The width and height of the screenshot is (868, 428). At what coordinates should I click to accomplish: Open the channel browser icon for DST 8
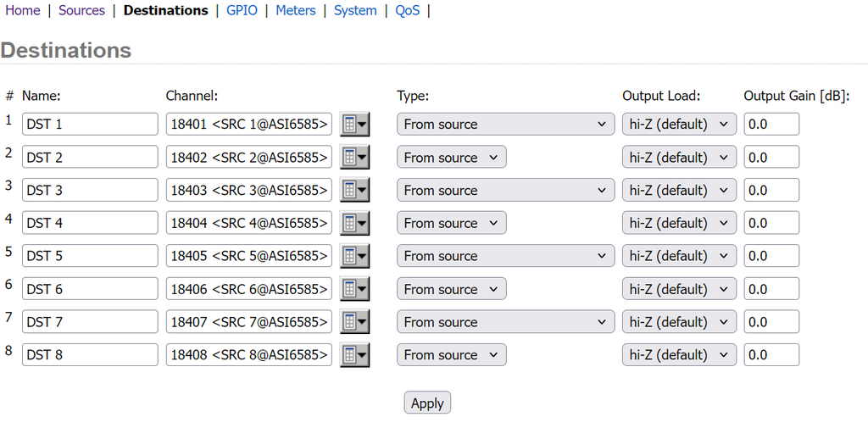pos(354,355)
